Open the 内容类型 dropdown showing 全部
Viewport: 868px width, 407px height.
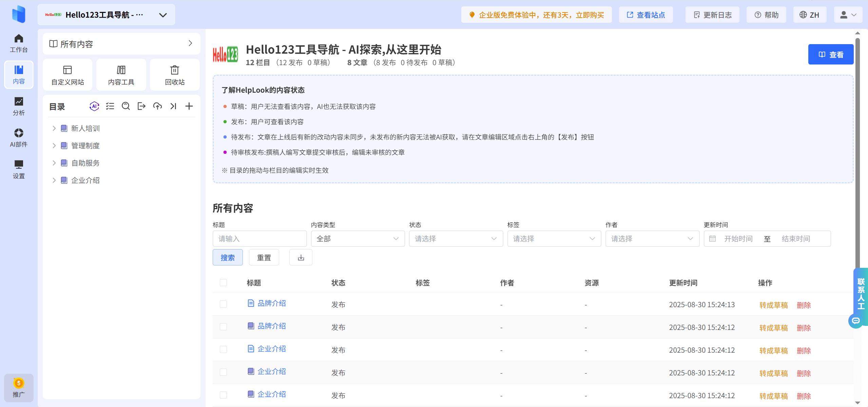point(357,239)
